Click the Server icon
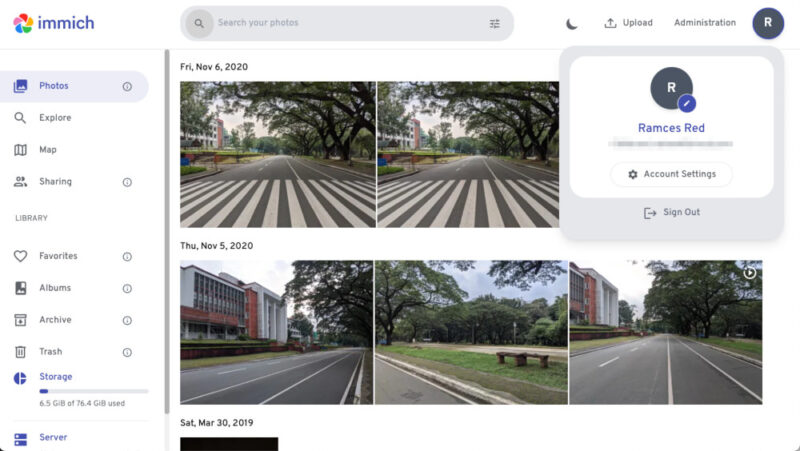The width and height of the screenshot is (800, 451). pos(20,439)
